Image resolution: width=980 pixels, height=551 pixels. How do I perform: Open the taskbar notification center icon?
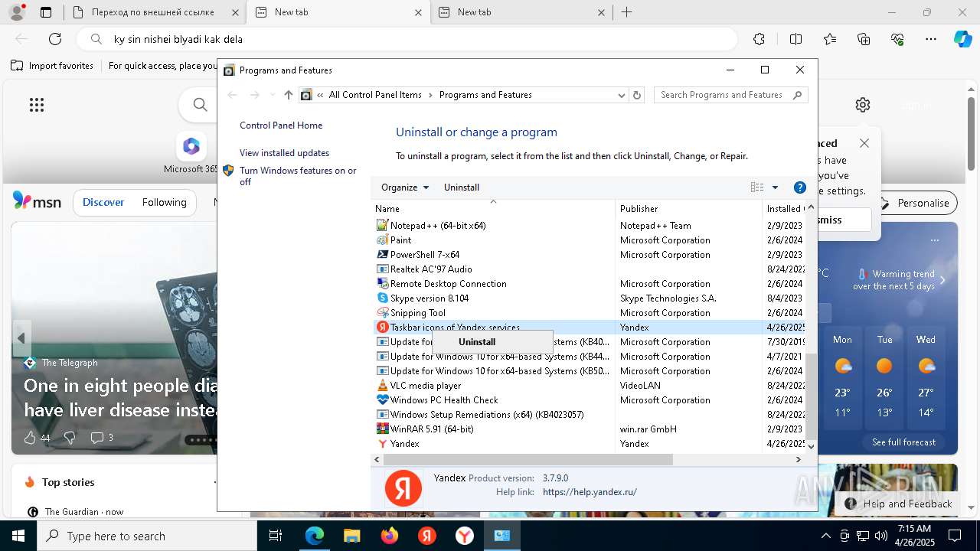coord(954,536)
